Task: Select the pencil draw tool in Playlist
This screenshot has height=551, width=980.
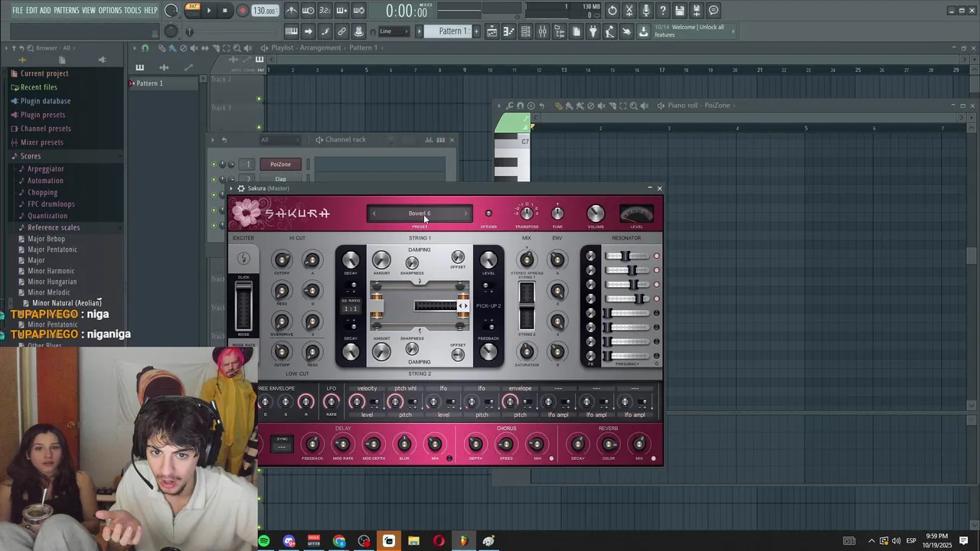Action: coord(162,48)
